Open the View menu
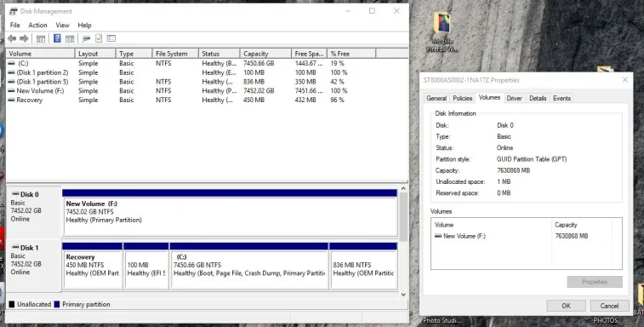The height and width of the screenshot is (327, 644). 62,25
